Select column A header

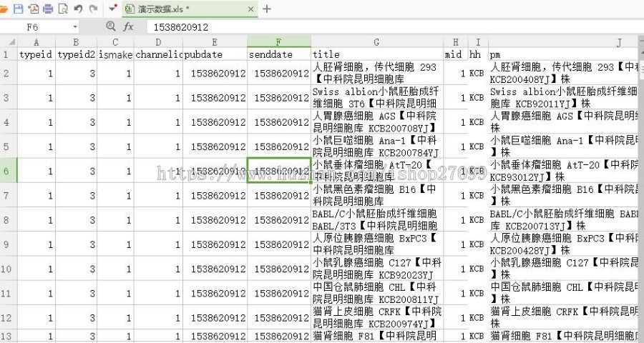tap(36, 42)
